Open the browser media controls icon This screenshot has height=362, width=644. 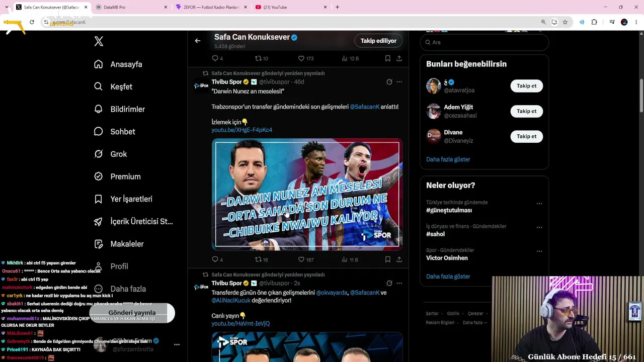612,22
